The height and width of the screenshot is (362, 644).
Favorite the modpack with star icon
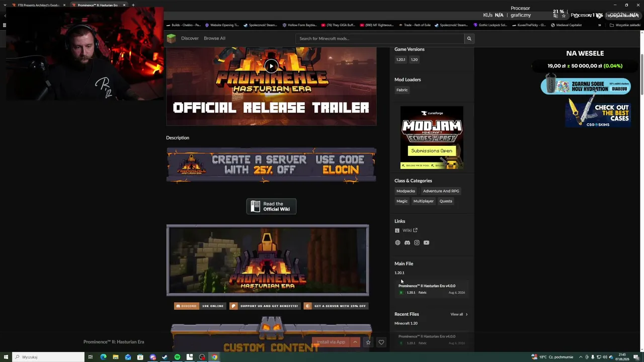[x=368, y=342]
